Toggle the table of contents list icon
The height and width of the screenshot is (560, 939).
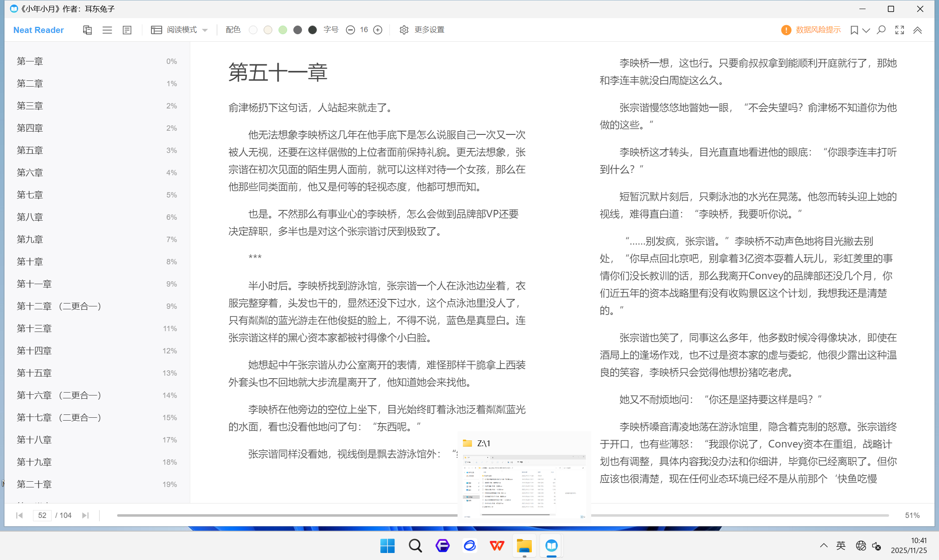click(107, 30)
